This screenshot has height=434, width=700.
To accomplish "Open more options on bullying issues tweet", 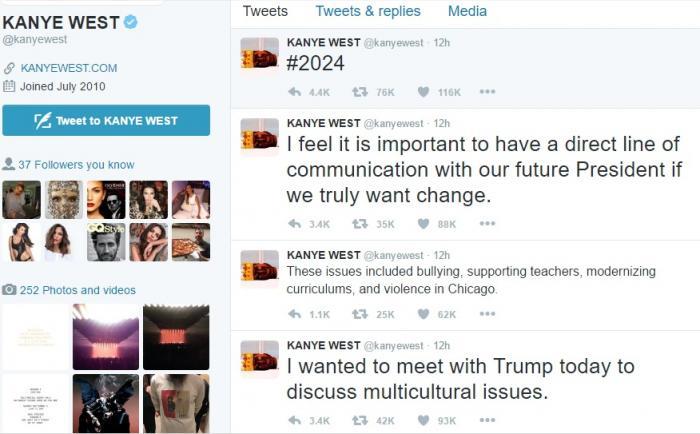I will 487,313.
